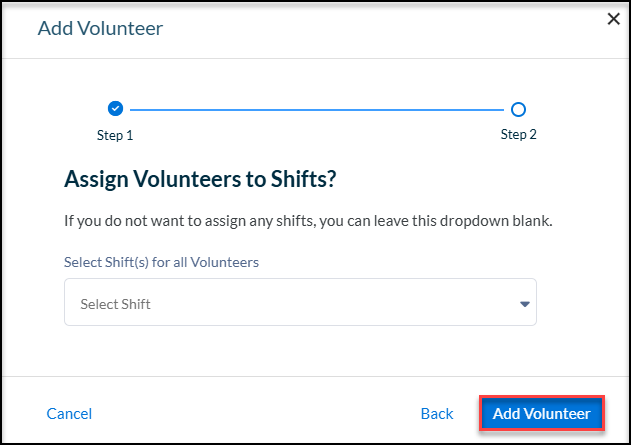Select the Step 2 label
Image resolution: width=631 pixels, height=445 pixels.
pyautogui.click(x=518, y=134)
